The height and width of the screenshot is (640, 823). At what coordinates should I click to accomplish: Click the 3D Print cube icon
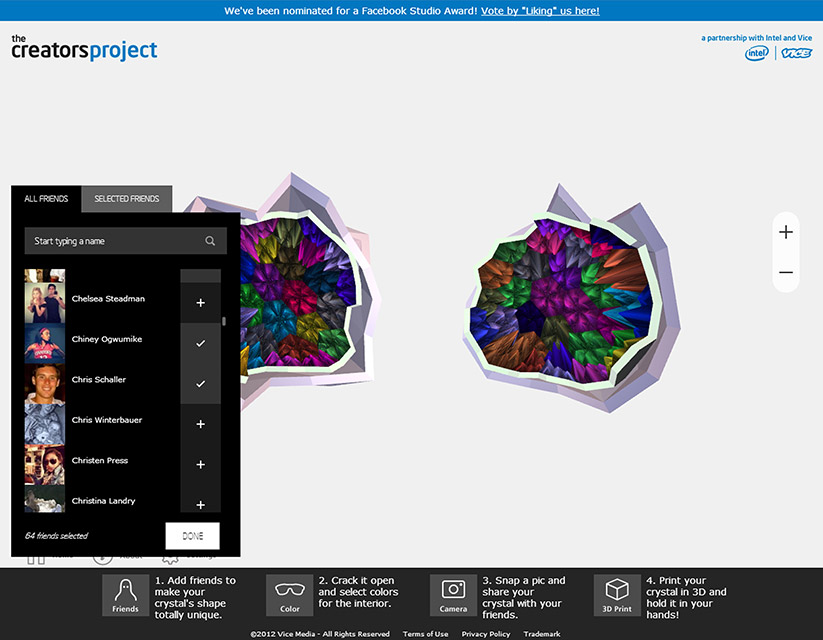pos(617,595)
